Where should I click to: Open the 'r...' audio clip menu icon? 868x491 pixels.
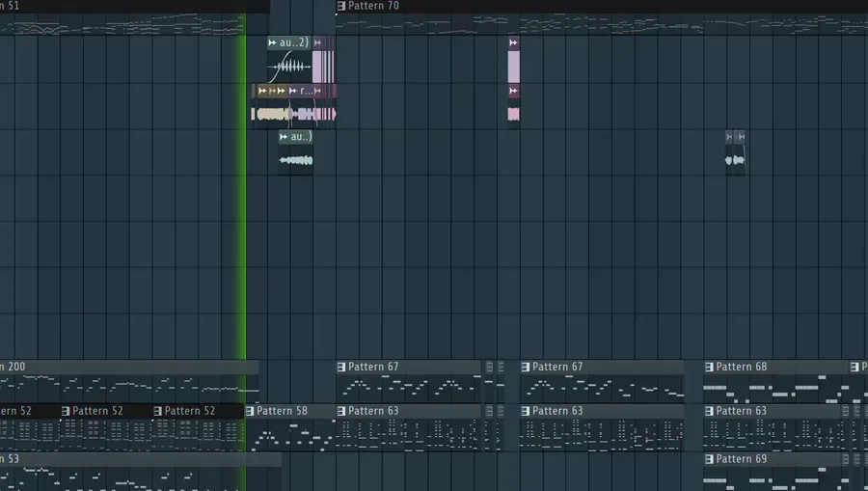click(x=293, y=91)
